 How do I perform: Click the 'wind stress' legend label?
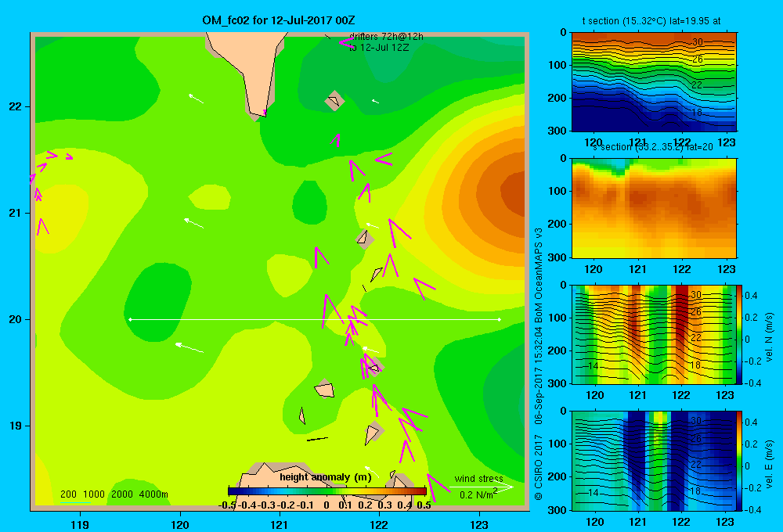coord(478,479)
